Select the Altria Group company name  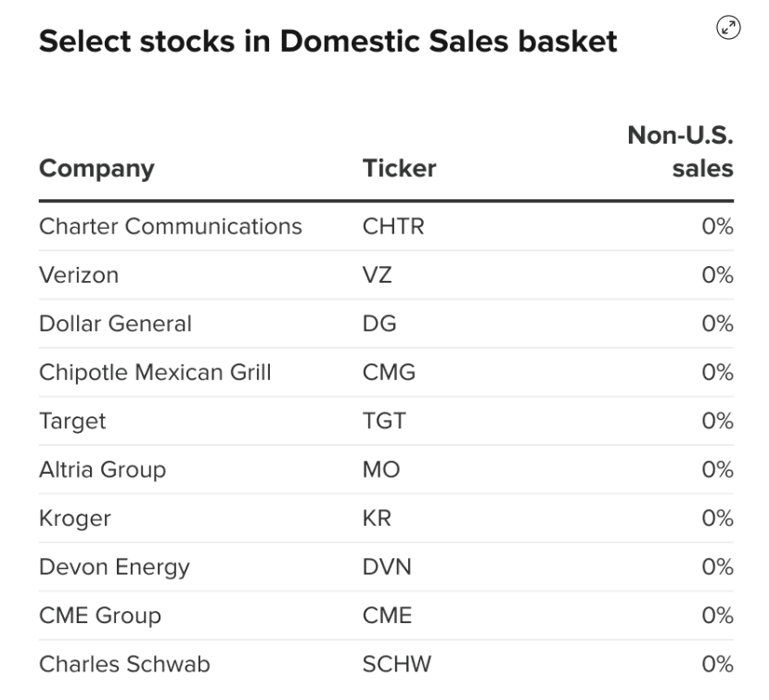coord(102,470)
